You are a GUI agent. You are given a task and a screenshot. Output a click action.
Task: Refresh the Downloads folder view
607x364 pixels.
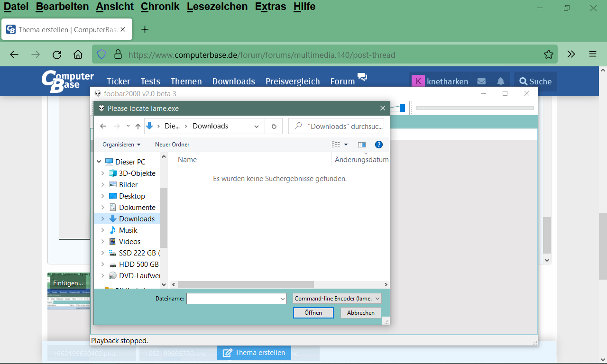click(274, 126)
